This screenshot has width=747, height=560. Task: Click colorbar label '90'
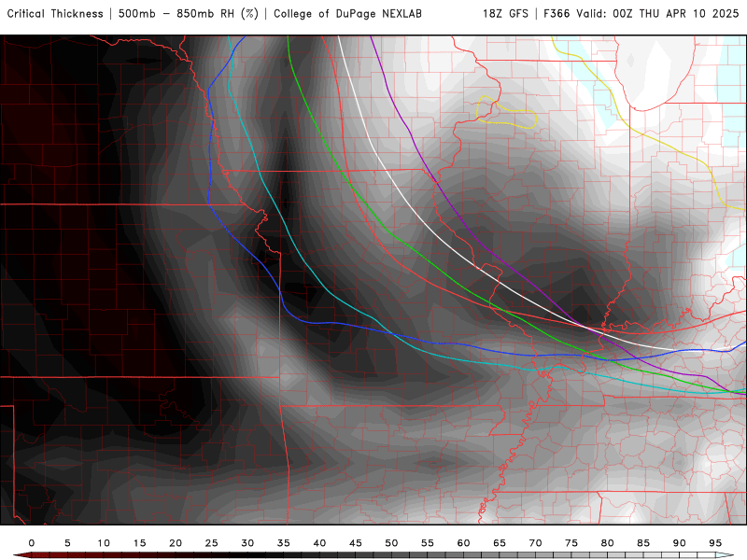click(x=680, y=543)
